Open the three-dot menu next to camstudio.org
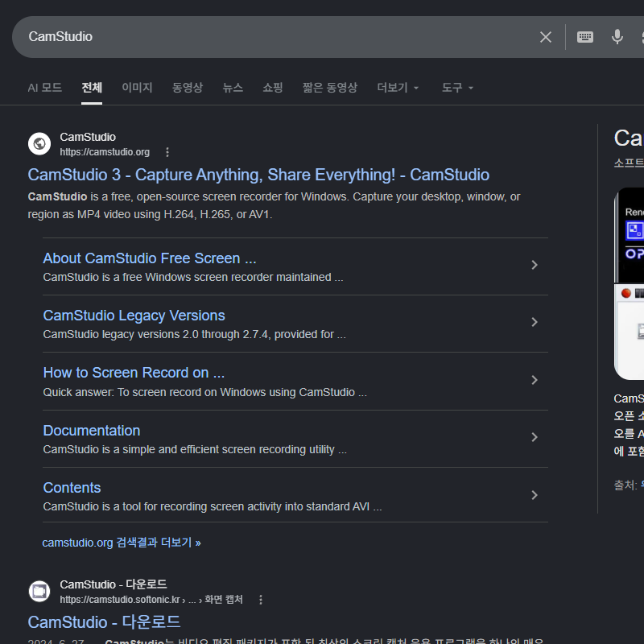The height and width of the screenshot is (644, 644). coord(167,152)
